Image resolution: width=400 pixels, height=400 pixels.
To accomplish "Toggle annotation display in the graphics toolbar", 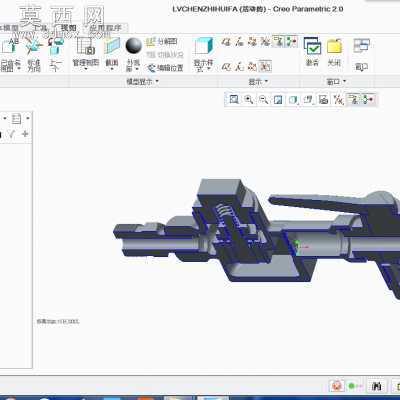I will coord(354,99).
